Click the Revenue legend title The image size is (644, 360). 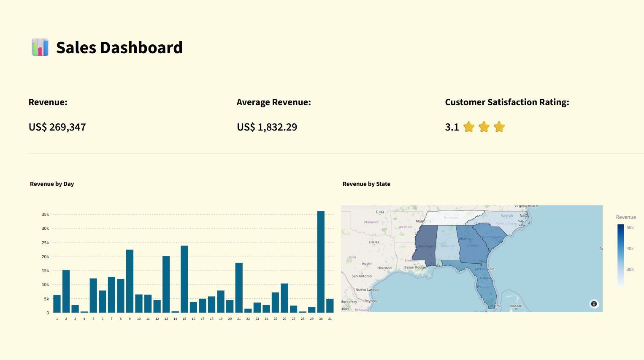pyautogui.click(x=626, y=217)
